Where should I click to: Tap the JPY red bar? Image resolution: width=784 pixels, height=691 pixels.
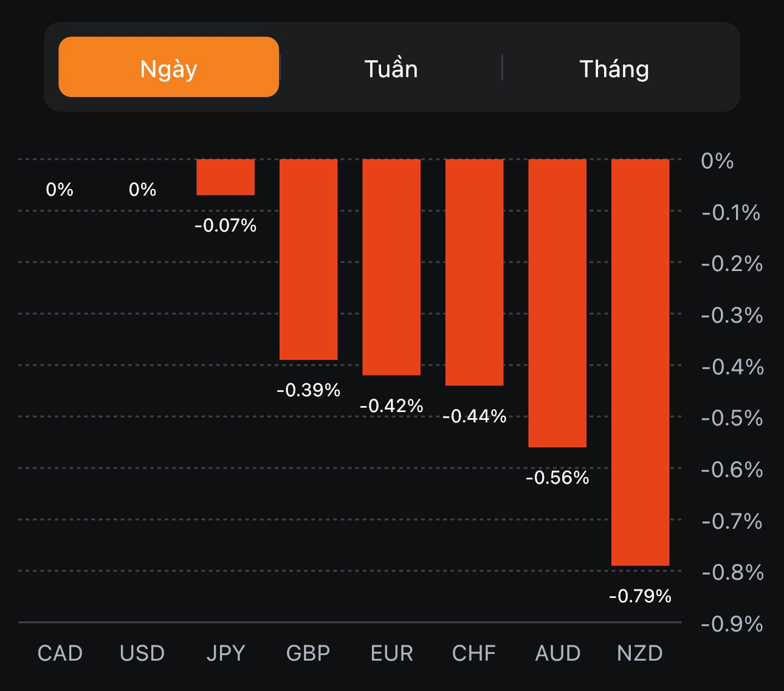pos(225,177)
